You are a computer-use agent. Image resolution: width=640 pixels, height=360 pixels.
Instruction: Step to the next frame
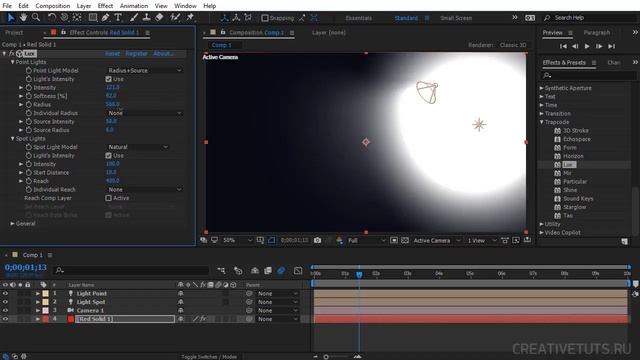point(599,47)
